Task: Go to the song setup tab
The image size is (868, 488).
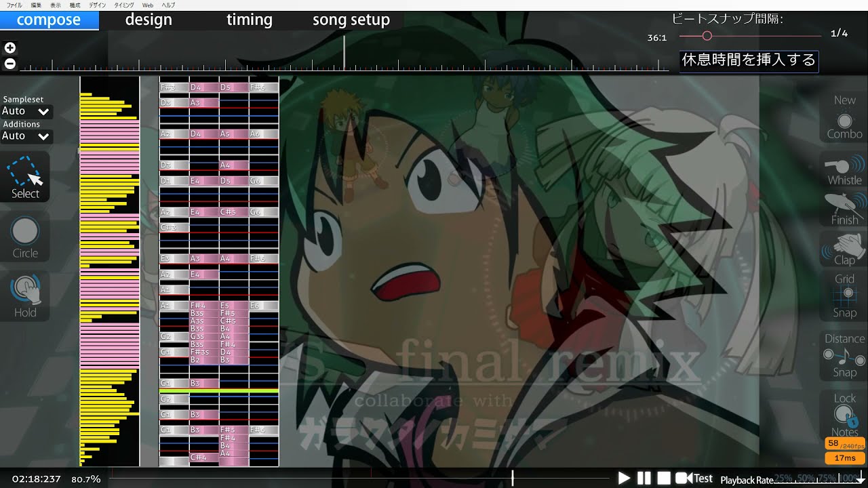Action: click(351, 20)
